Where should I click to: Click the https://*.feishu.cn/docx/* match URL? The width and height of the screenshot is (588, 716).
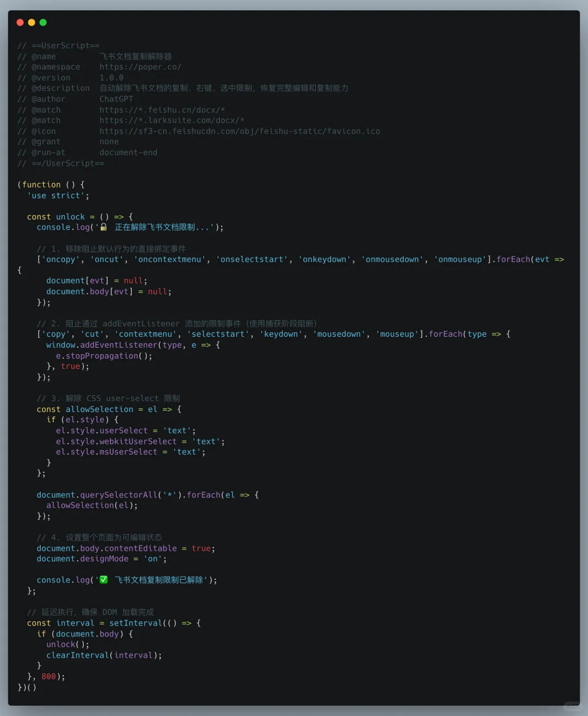coord(162,110)
